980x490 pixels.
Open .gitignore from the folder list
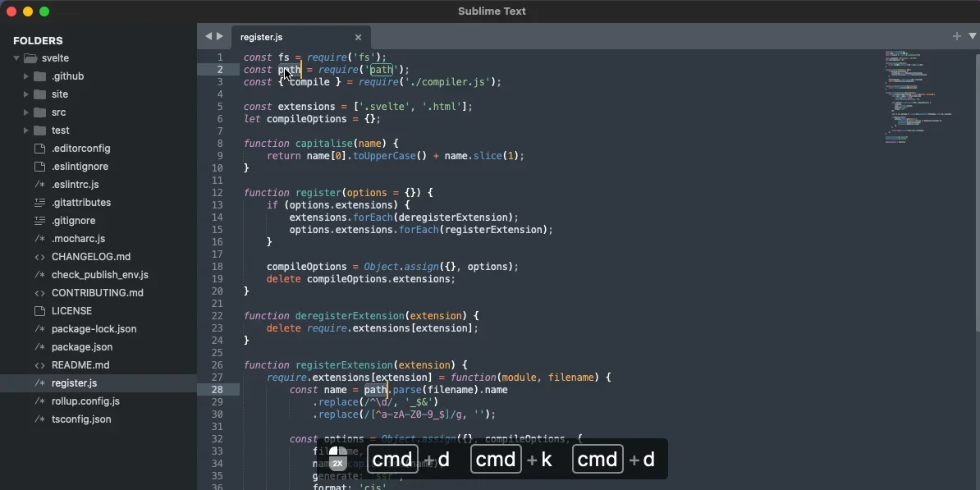coord(75,222)
